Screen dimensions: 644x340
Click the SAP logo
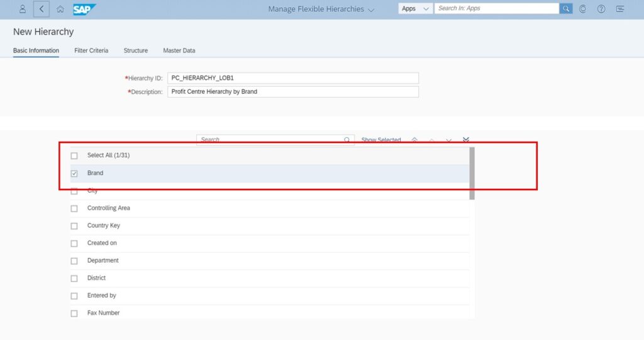pos(84,9)
